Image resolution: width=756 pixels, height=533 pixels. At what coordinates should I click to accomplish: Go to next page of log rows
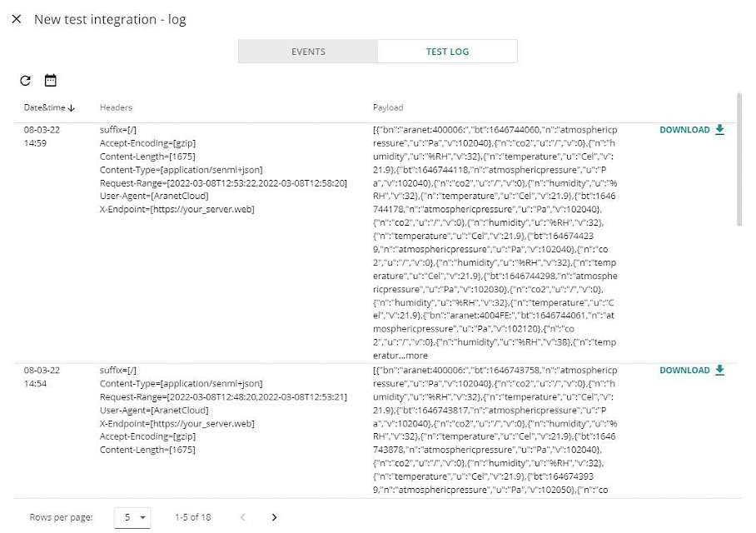tap(275, 517)
